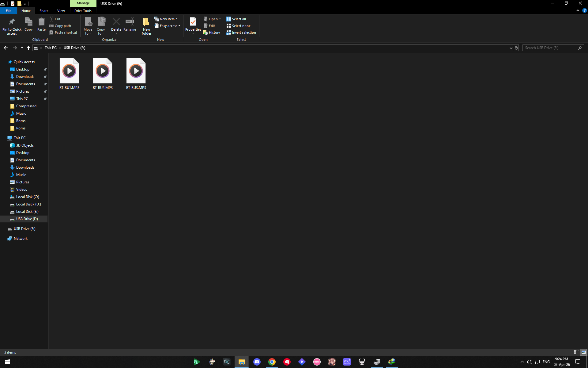Expand the New item dropdown
This screenshot has width=588, height=368.
[167, 19]
